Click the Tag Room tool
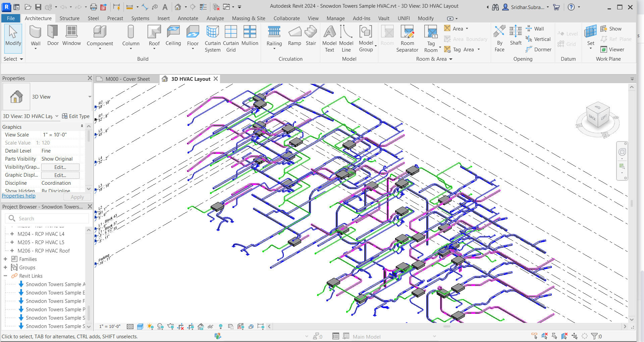 (431, 39)
